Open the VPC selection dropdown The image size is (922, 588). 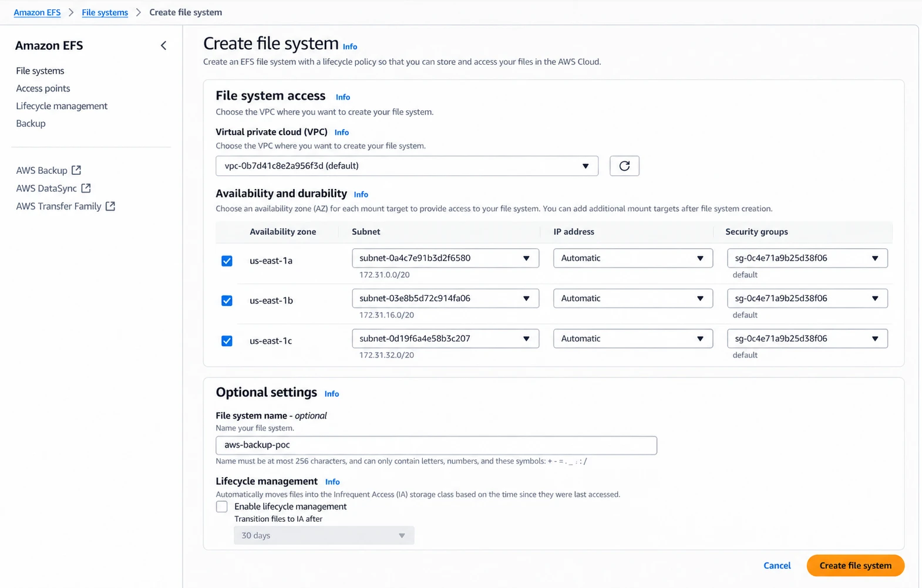407,166
